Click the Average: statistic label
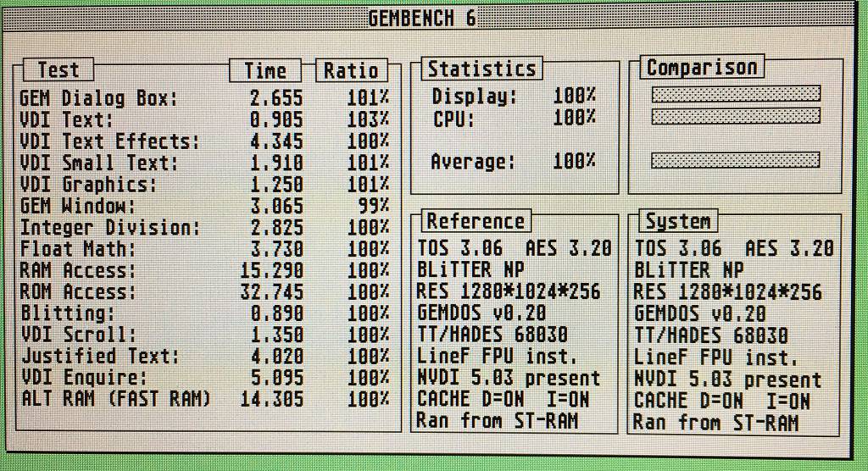 point(473,162)
